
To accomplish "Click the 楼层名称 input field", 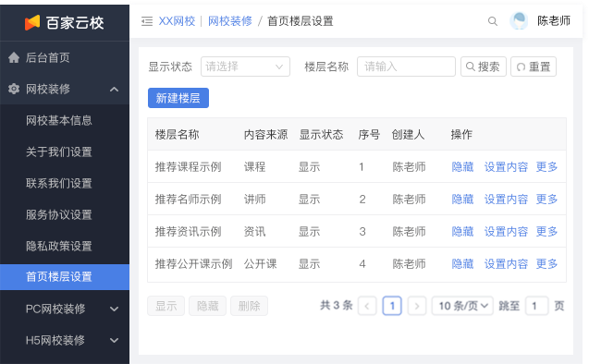I will tap(406, 67).
